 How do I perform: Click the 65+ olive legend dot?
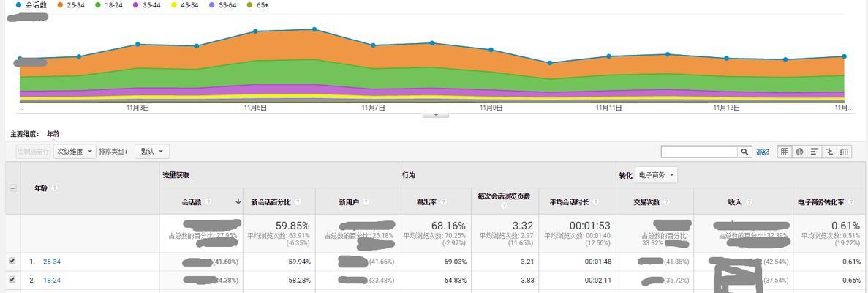[x=250, y=5]
